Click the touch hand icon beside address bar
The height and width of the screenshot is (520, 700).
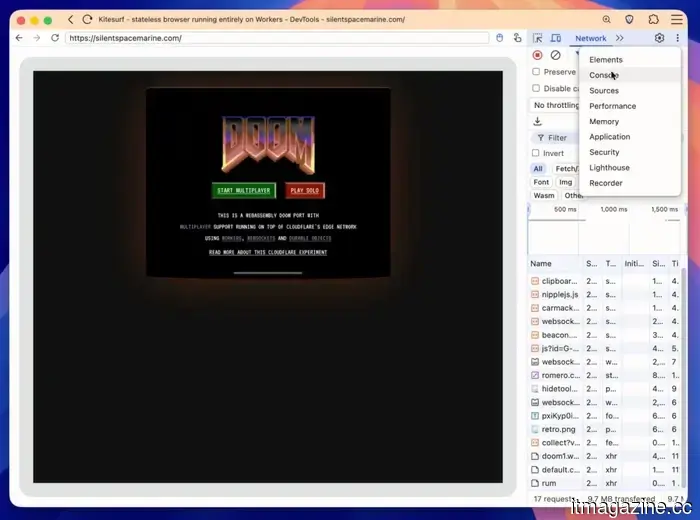[517, 38]
